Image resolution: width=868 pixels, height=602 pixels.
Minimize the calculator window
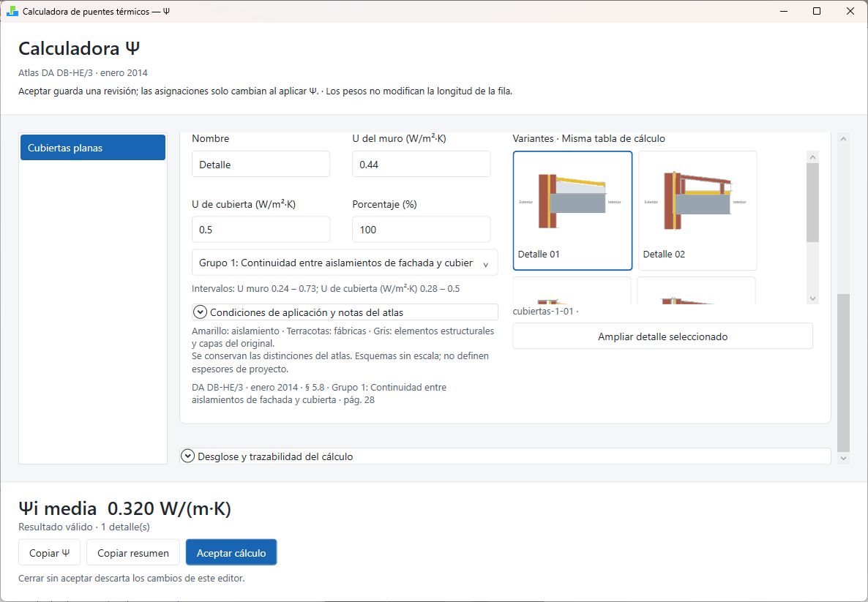pyautogui.click(x=784, y=11)
